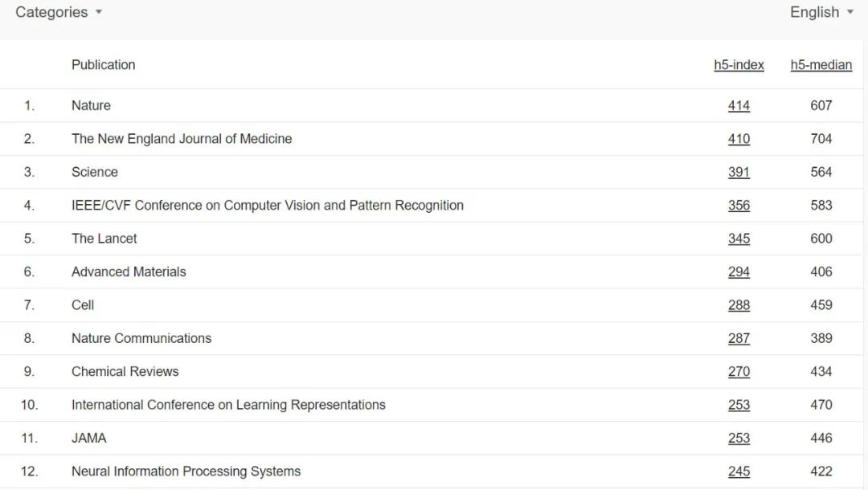Expand the Categories disclosure arrow
The image size is (868, 490).
[98, 12]
